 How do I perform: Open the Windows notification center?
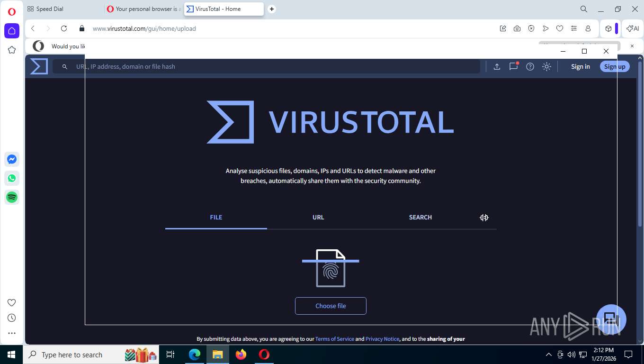[628, 355]
